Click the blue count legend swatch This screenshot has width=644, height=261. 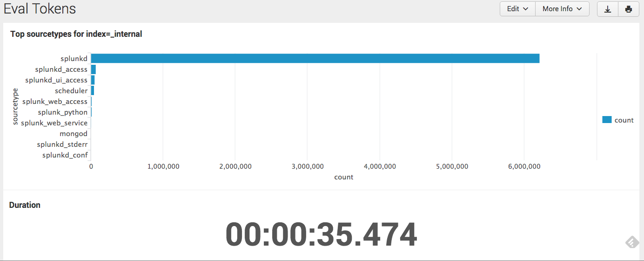click(607, 120)
